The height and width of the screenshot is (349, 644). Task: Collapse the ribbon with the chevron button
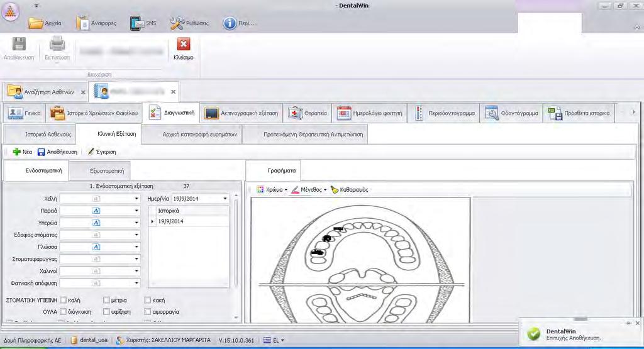pyautogui.click(x=636, y=28)
